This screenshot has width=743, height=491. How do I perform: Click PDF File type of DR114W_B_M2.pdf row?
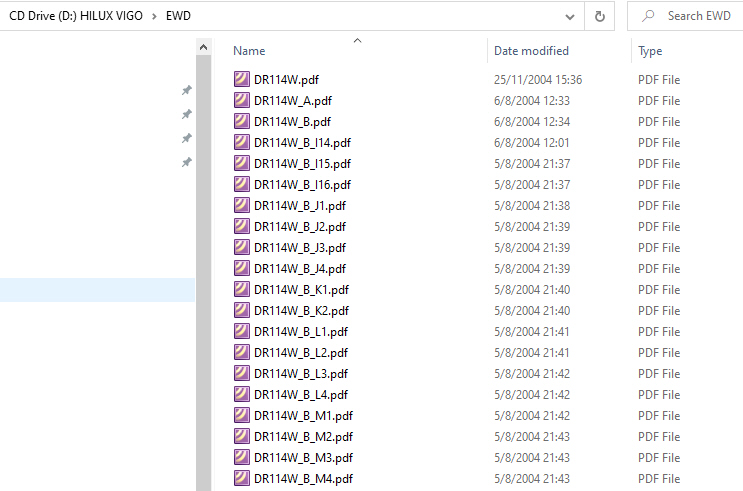coord(659,436)
